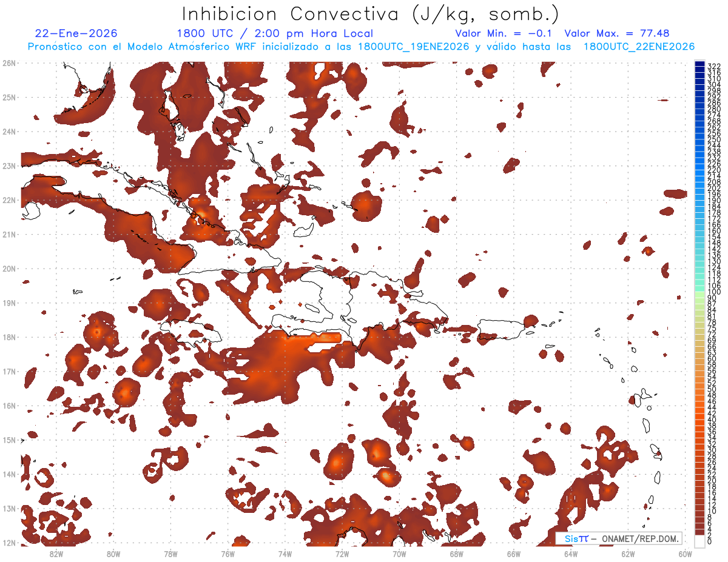The image size is (728, 562).
Task: Click the 24N latitude axis label
Action: coord(9,132)
